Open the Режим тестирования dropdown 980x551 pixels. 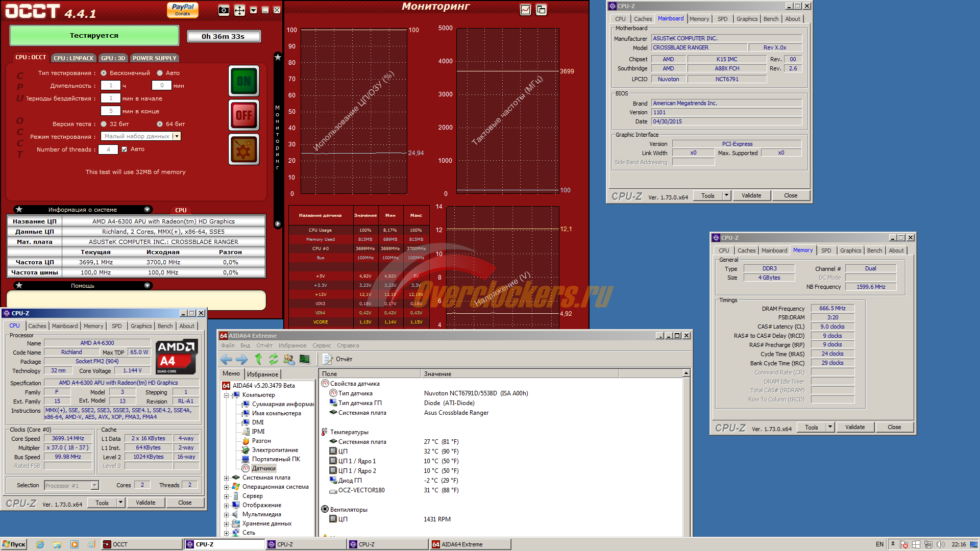(177, 136)
